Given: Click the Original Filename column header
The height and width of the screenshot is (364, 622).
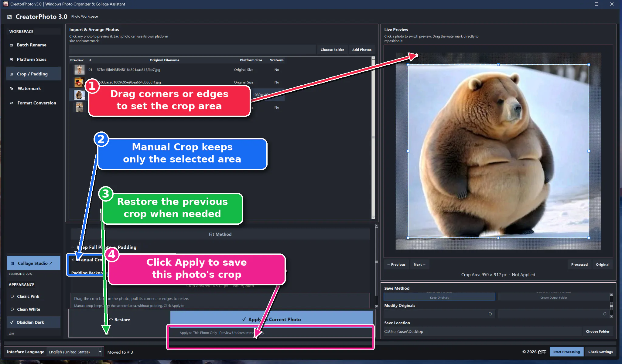Looking at the screenshot, I should click(164, 60).
